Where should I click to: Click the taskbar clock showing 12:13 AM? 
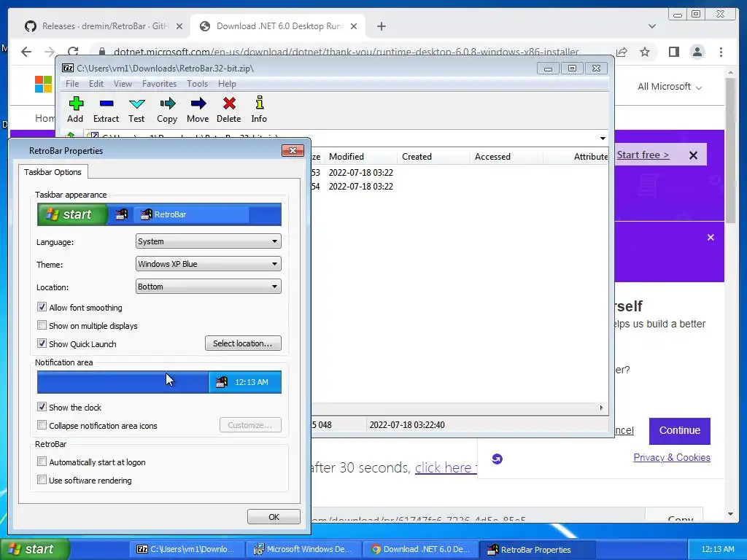coord(718,549)
